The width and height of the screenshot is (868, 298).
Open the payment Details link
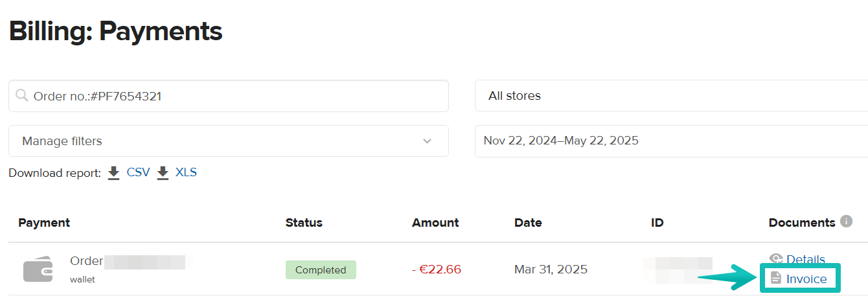pos(805,259)
